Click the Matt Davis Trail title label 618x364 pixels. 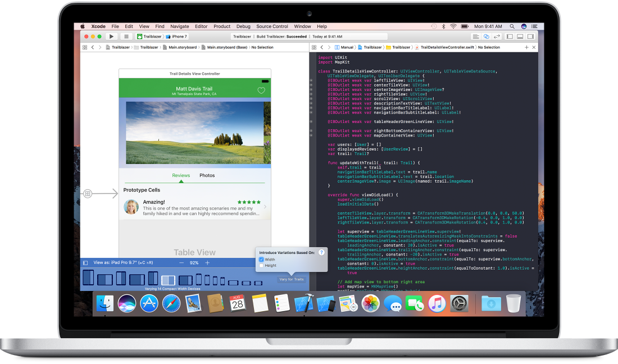point(194,89)
